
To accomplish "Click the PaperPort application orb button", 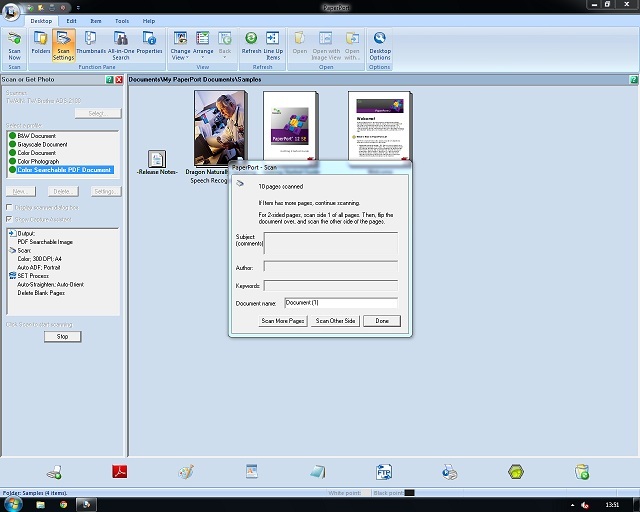I will pos(10,11).
